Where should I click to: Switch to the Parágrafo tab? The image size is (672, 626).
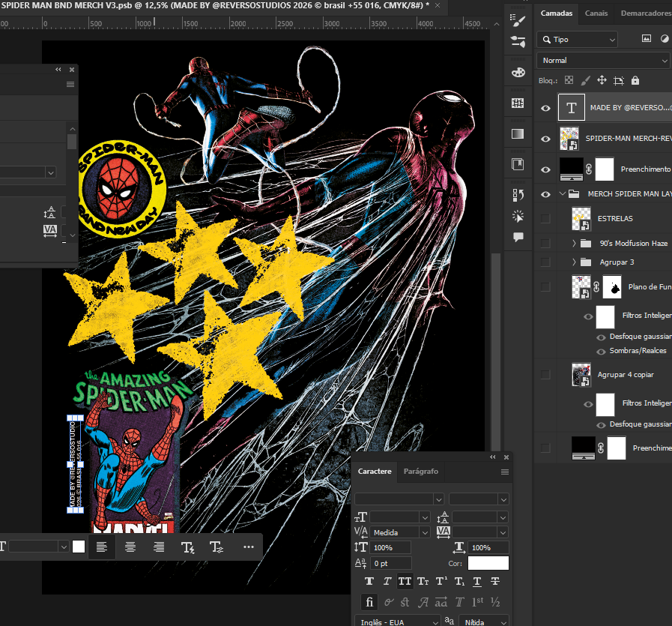click(421, 472)
